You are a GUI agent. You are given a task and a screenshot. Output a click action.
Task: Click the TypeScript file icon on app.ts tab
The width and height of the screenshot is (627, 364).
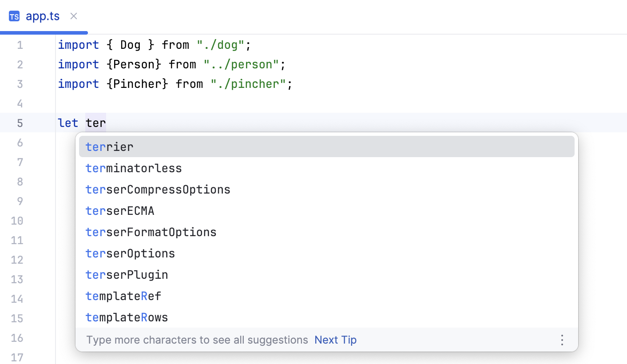click(x=14, y=17)
